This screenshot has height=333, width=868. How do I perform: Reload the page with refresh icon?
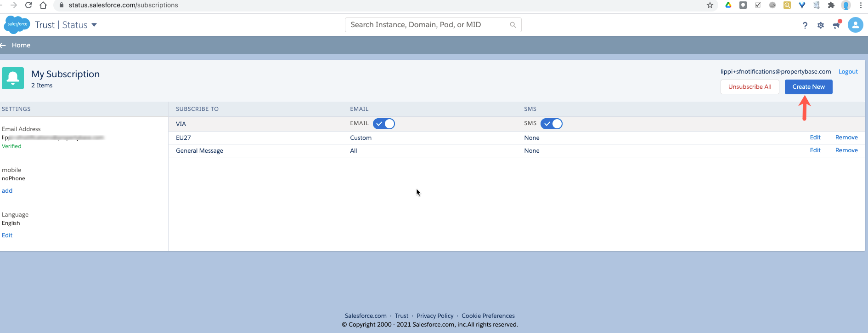click(28, 5)
